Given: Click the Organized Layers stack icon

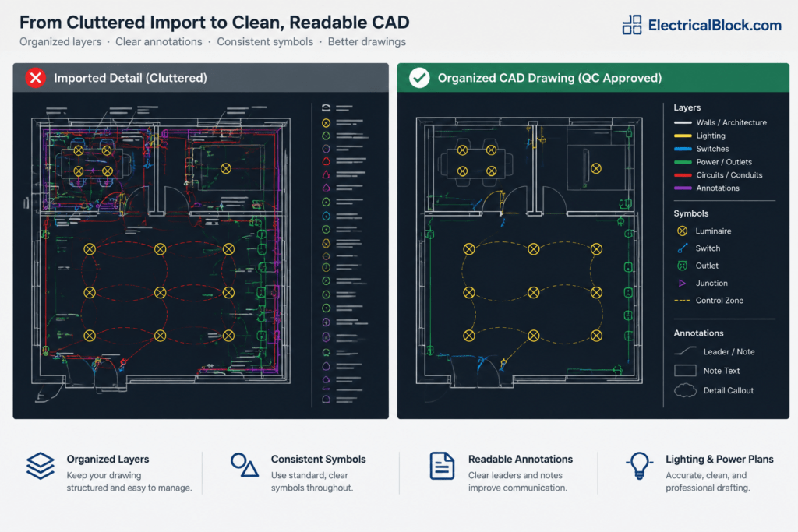Looking at the screenshot, I should point(41,466).
